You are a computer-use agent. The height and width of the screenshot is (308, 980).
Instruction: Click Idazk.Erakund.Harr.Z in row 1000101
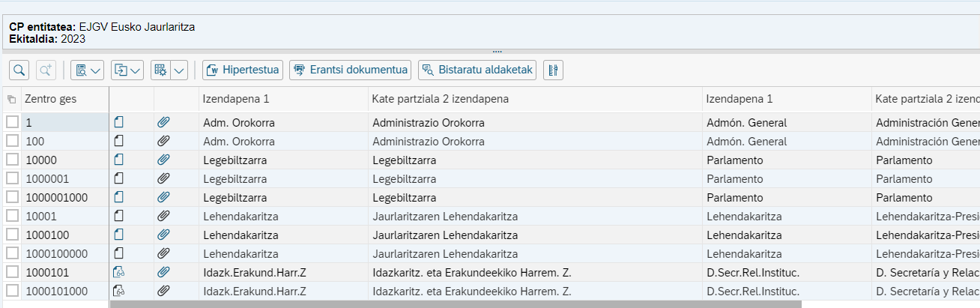(x=255, y=272)
